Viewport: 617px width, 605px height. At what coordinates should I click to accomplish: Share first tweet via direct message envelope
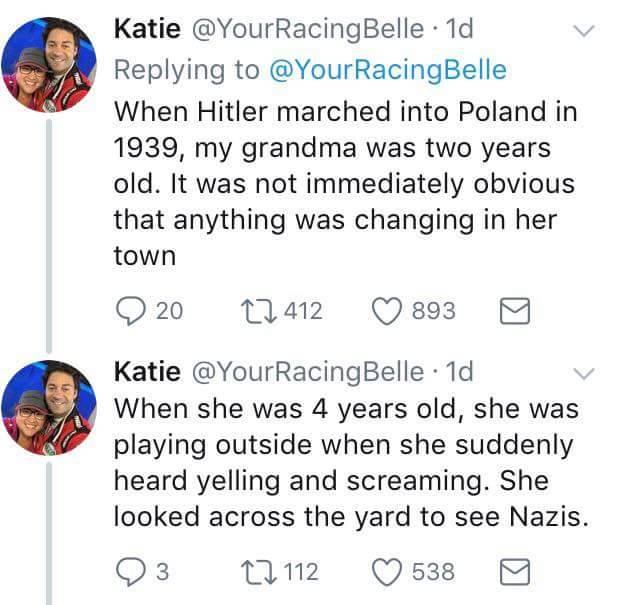514,311
